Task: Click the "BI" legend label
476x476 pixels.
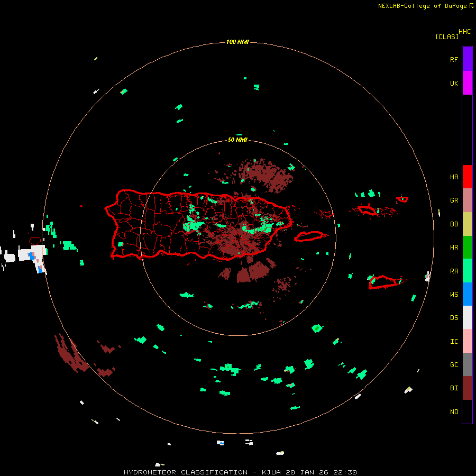Action: (x=454, y=388)
